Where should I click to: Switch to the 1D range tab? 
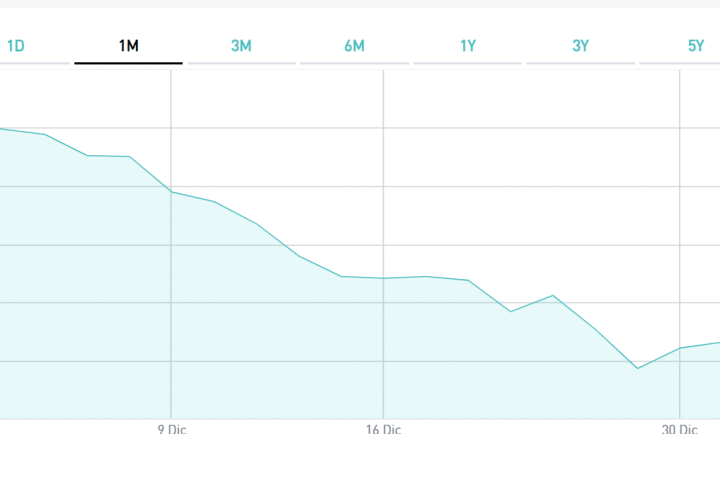coord(16,46)
